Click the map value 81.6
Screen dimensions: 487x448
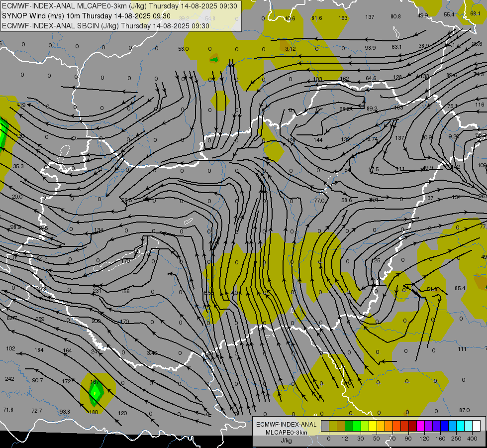tap(316, 18)
